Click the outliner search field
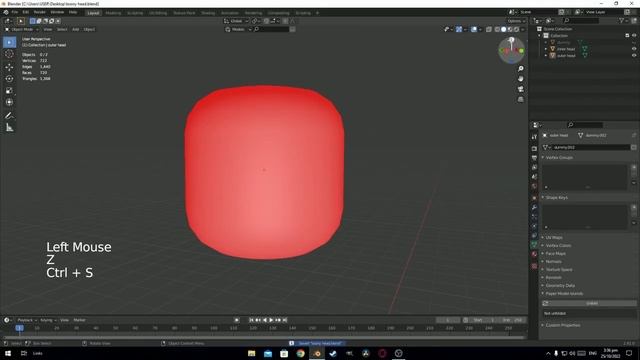This screenshot has height=360, width=640. pyautogui.click(x=581, y=20)
